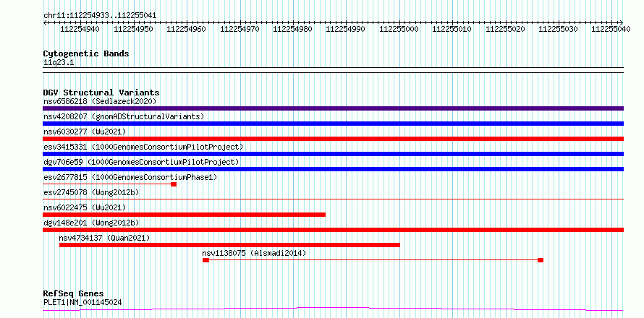
Task: Click the blue nsv4208207 variant bar
Action: click(x=333, y=124)
